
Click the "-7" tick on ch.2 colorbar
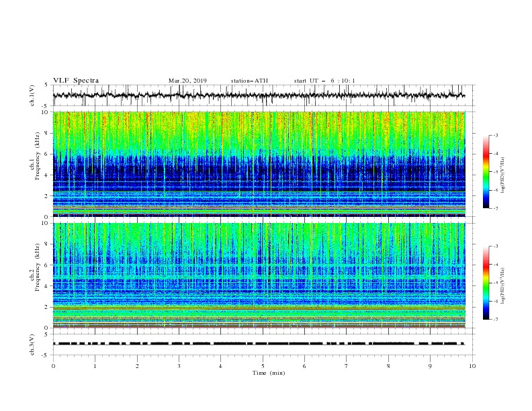tap(495, 319)
